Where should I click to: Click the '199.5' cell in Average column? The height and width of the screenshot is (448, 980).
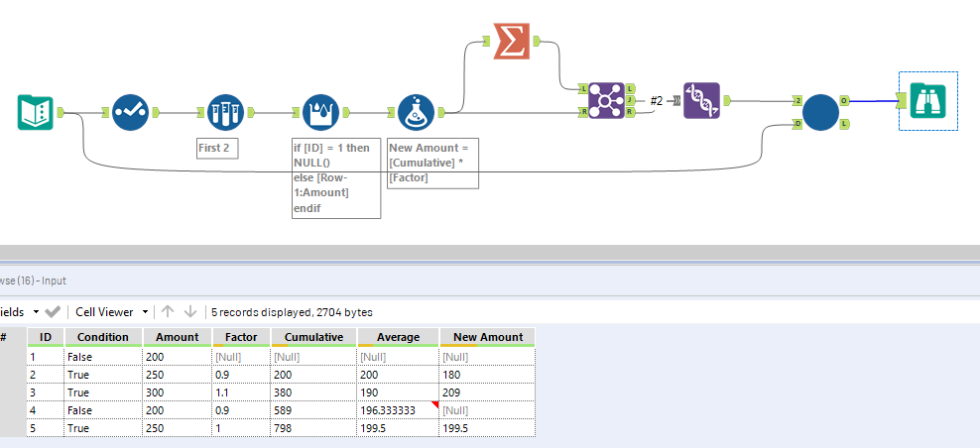coord(398,428)
